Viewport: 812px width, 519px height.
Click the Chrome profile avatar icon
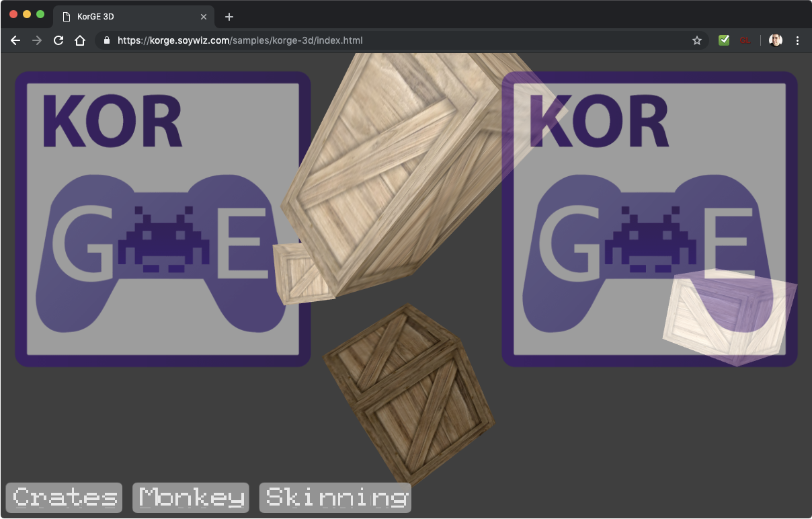coord(775,40)
